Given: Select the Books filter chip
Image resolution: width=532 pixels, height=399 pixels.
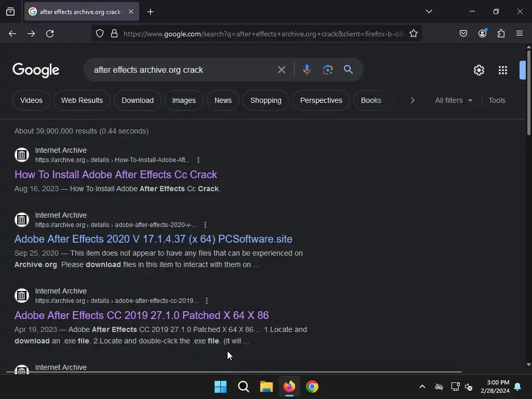Looking at the screenshot, I should coord(371,100).
